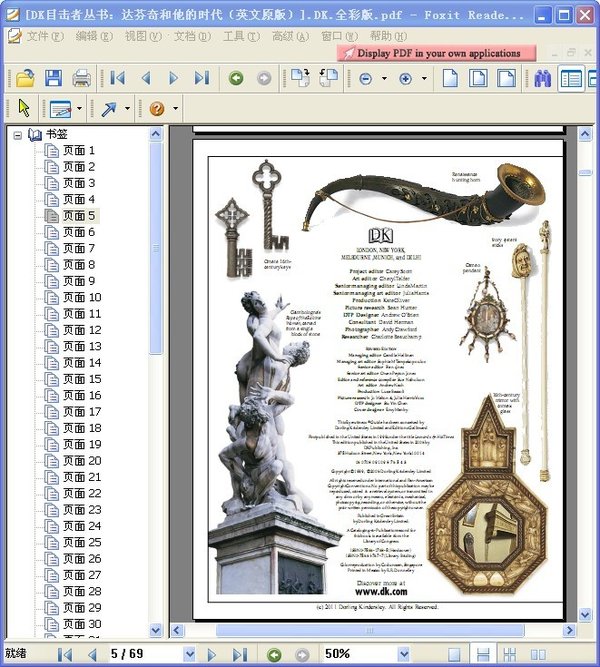Viewport: 600px width, 667px height.
Task: Open the 视图 menu
Action: [143, 37]
